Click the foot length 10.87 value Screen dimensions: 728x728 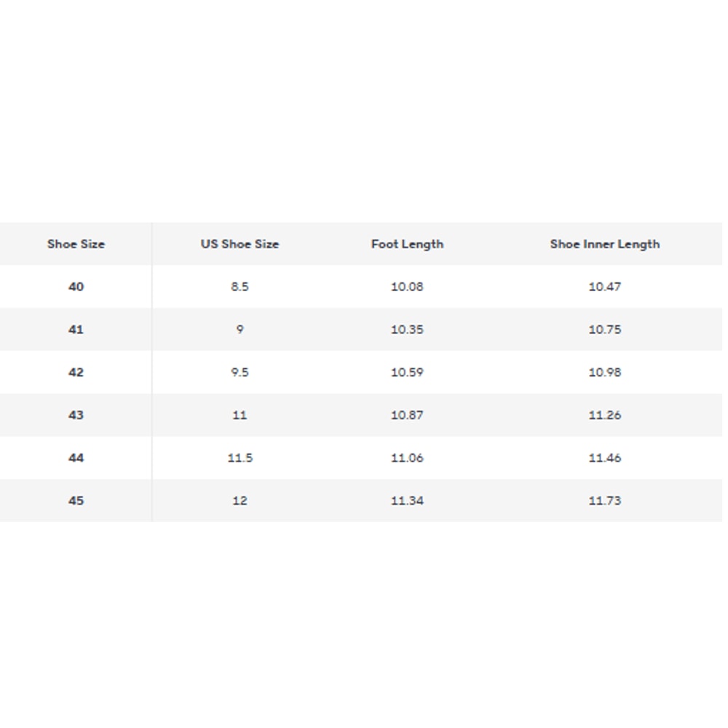pos(407,415)
